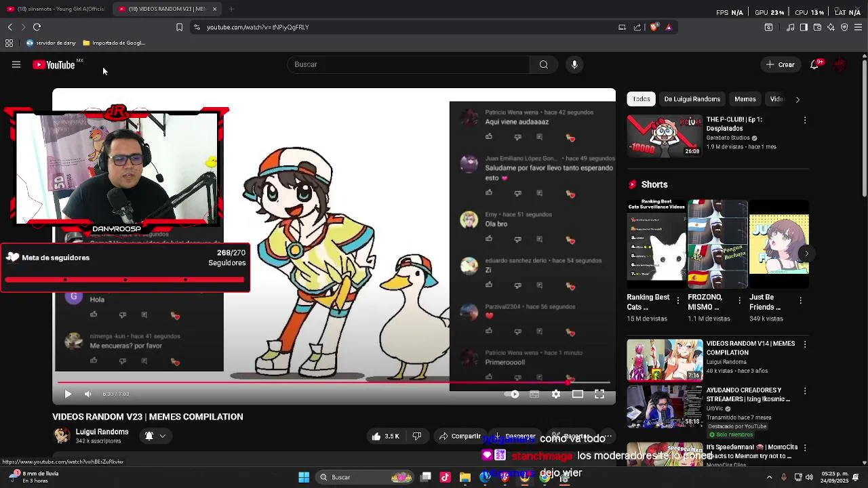Open Luigui Randoms channel link
This screenshot has width=868, height=488.
[x=102, y=432]
